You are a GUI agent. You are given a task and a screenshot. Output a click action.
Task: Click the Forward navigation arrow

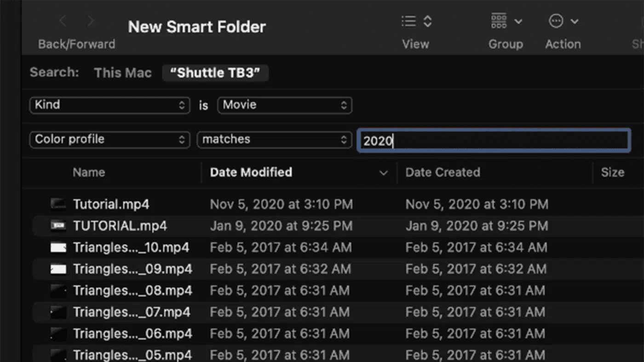pyautogui.click(x=91, y=21)
